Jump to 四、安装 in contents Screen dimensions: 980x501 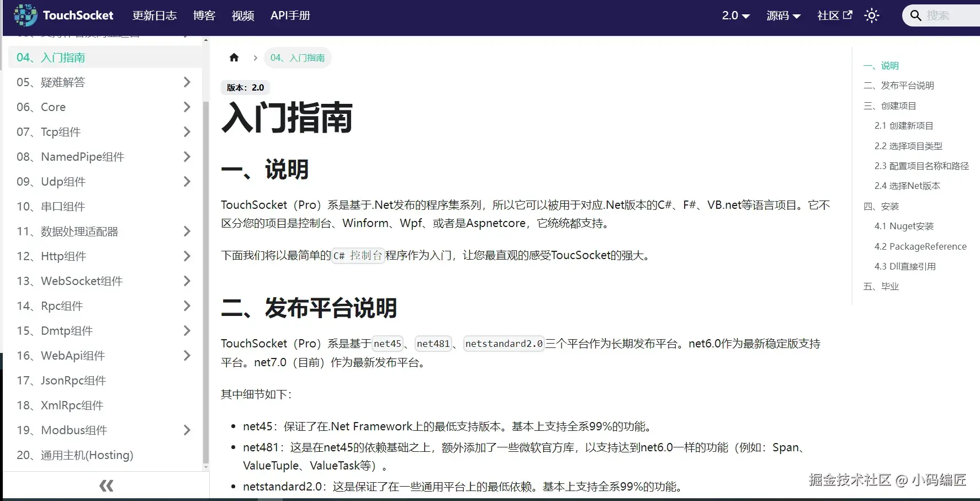coord(881,206)
